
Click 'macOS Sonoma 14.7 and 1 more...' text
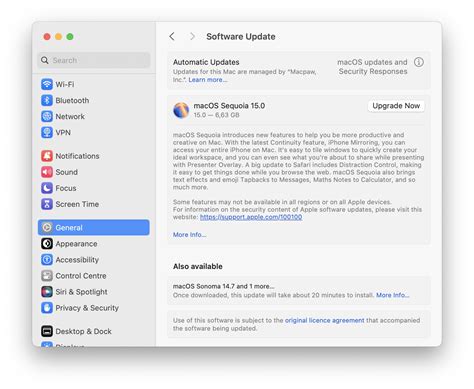point(223,286)
